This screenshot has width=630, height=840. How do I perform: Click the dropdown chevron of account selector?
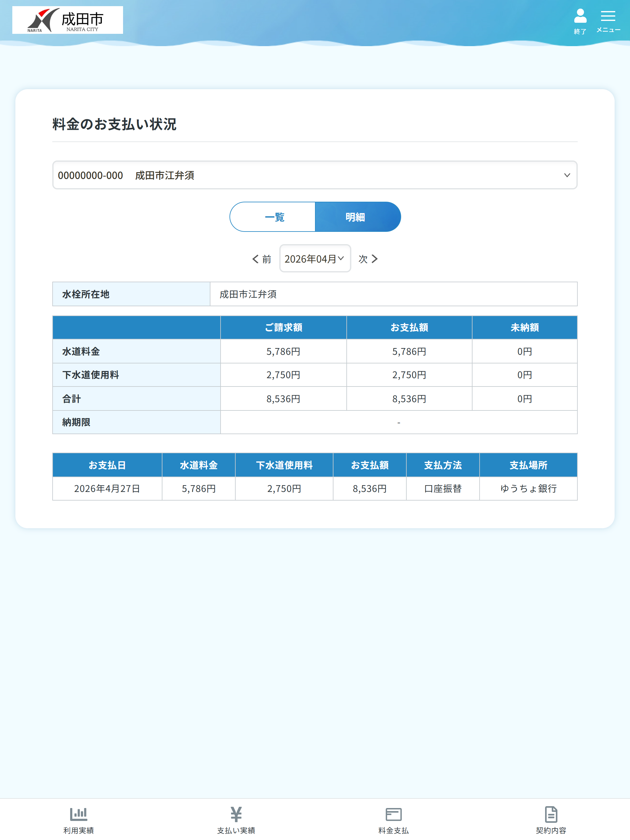[x=567, y=175]
